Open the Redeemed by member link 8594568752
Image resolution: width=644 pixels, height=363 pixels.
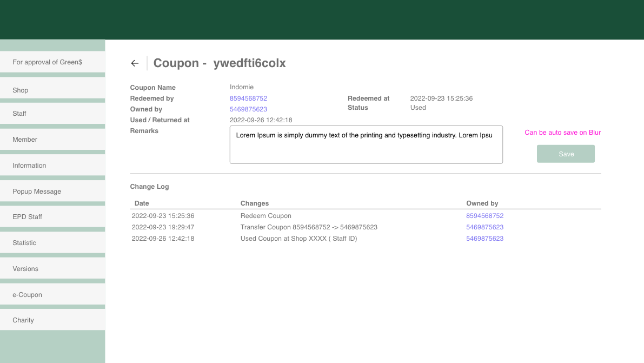point(248,98)
